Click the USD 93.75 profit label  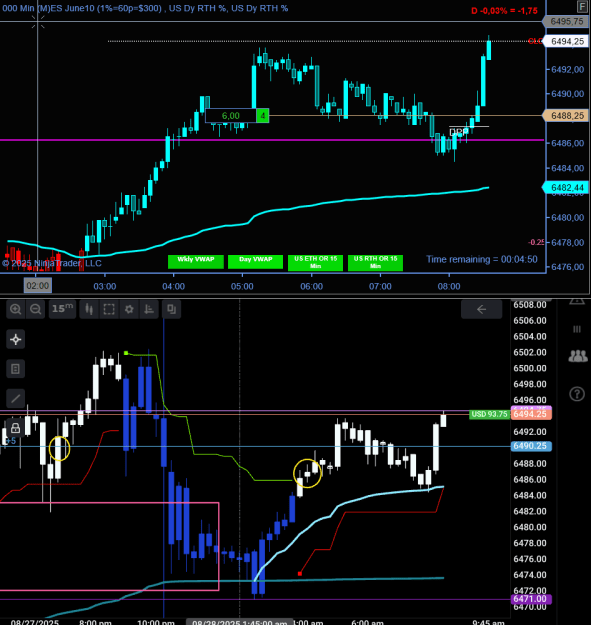(x=489, y=414)
